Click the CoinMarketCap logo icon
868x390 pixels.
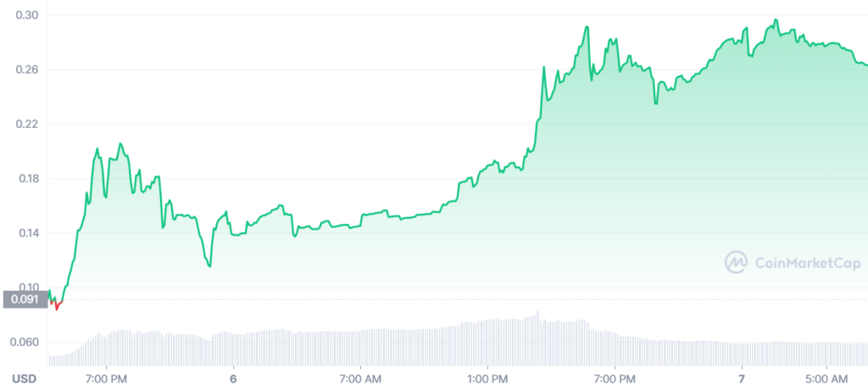[737, 262]
